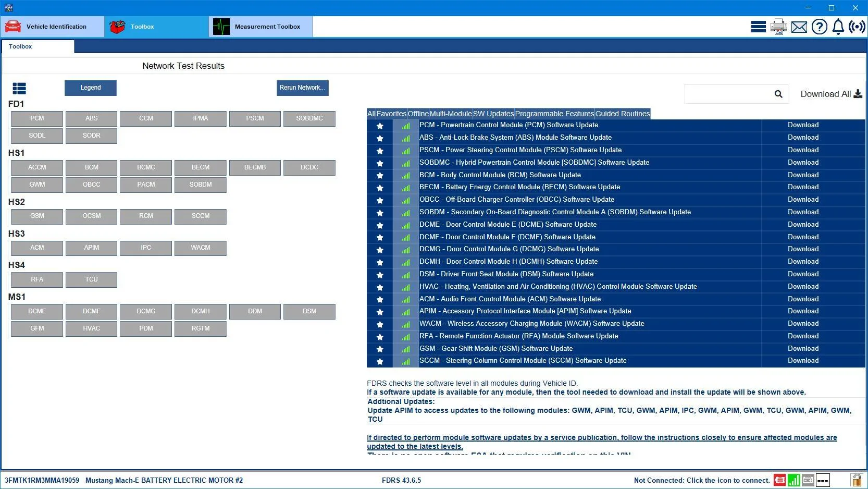Select the GWM module button
868x489 pixels.
(37, 185)
